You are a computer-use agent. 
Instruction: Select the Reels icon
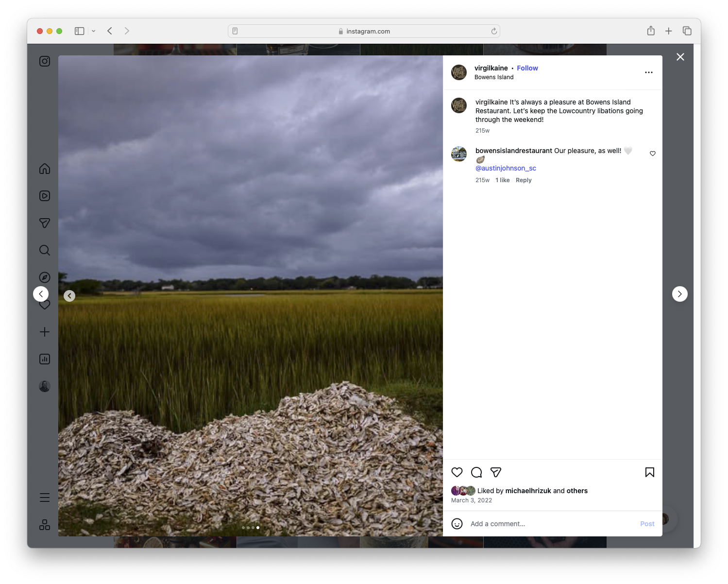[44, 196]
